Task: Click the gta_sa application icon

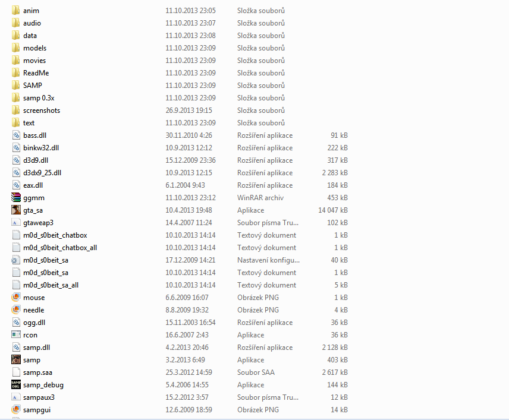Action: (x=16, y=210)
